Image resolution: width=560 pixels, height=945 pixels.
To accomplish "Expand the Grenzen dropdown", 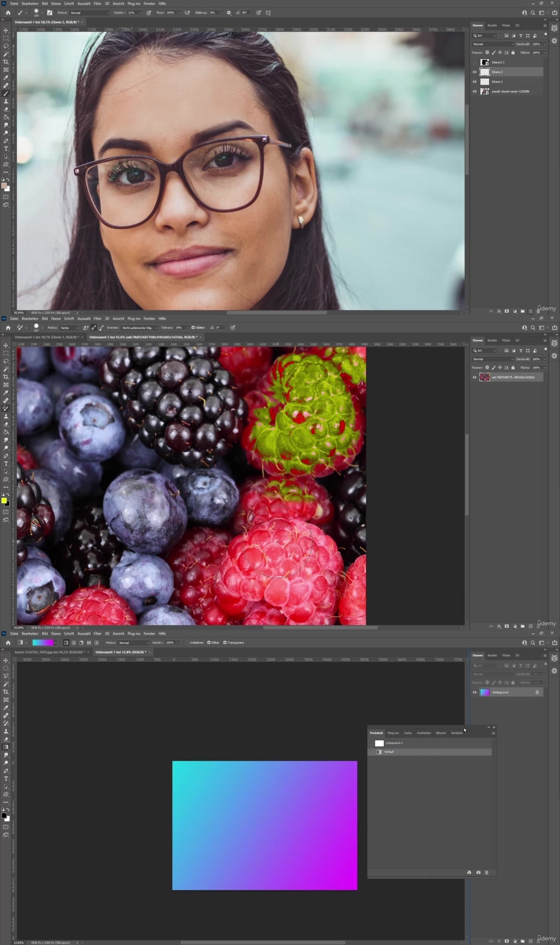I will pyautogui.click(x=139, y=328).
